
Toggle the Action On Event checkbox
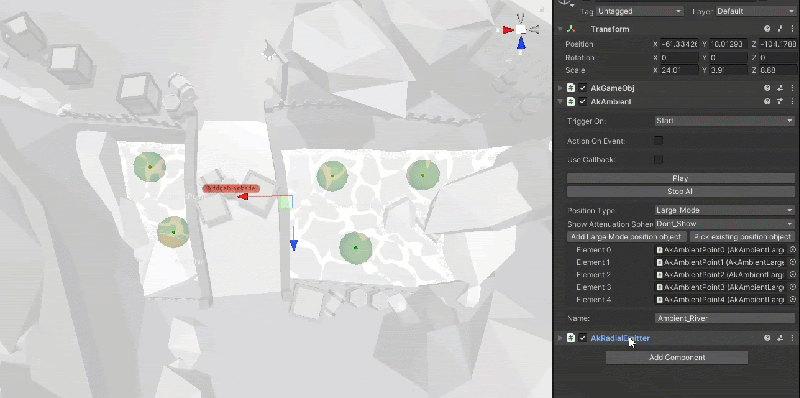coord(659,140)
